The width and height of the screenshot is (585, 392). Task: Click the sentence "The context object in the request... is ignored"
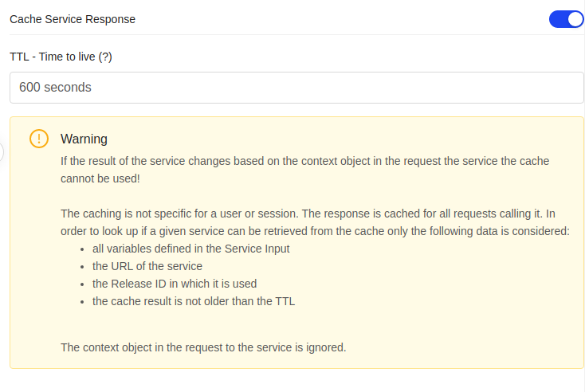click(203, 347)
